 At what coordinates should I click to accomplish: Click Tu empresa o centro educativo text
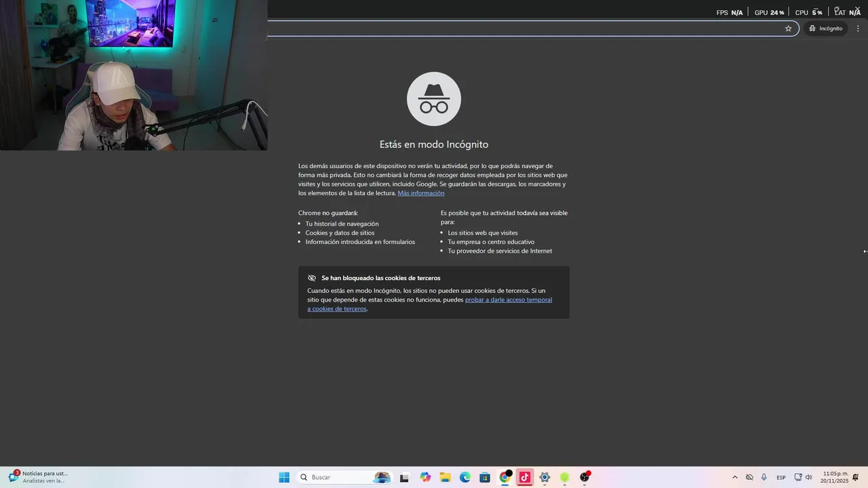click(491, 242)
